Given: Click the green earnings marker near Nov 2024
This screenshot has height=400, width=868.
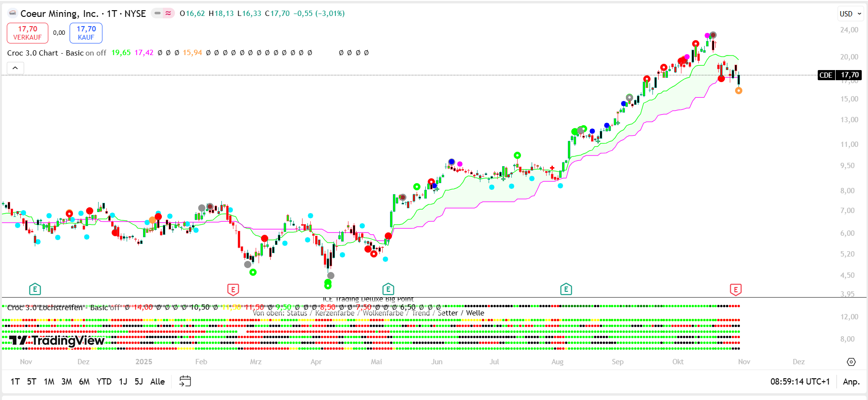Looking at the screenshot, I should (x=35, y=289).
